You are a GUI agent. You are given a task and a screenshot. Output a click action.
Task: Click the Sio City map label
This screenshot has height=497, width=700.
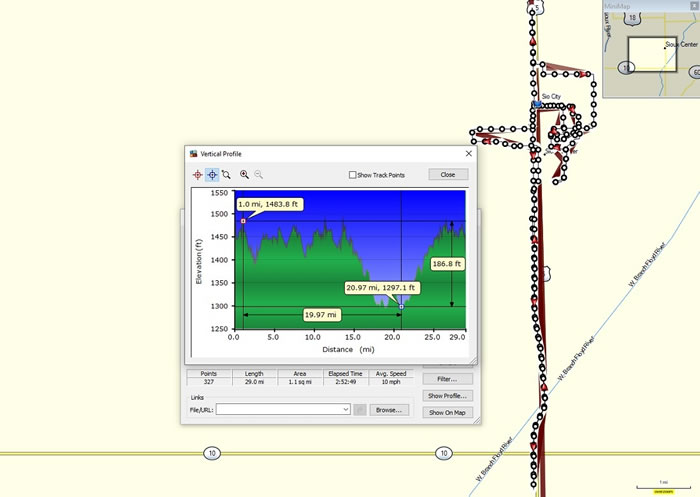tap(551, 96)
